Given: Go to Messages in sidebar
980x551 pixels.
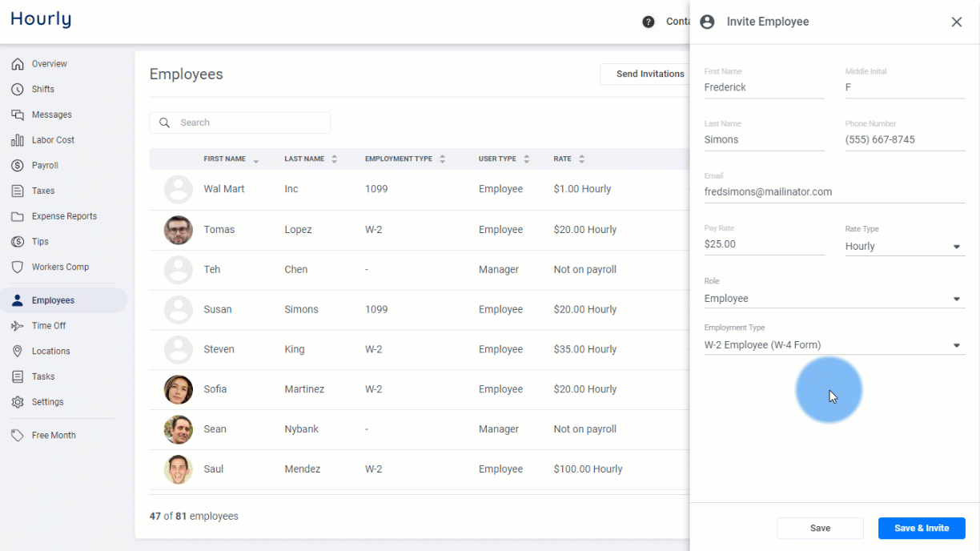Looking at the screenshot, I should 52,115.
